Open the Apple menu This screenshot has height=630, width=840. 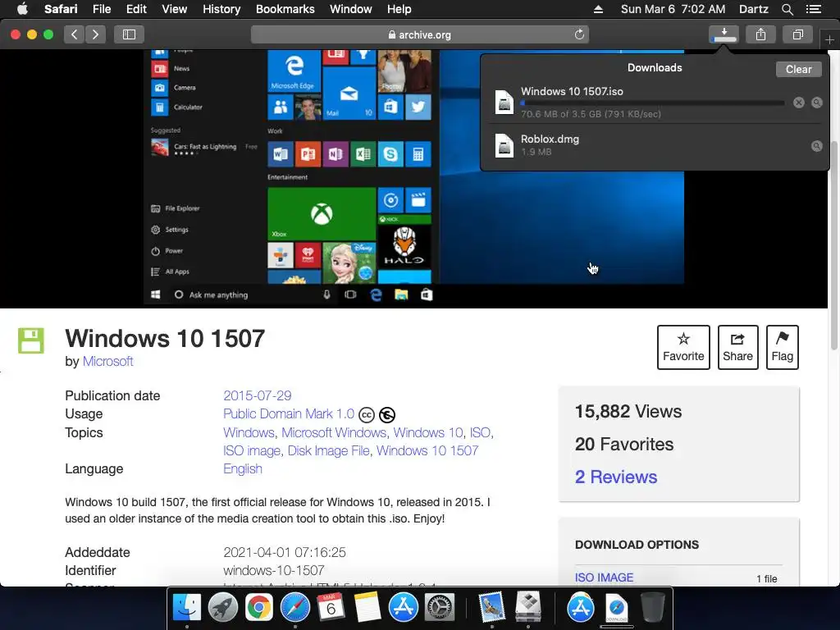point(22,9)
